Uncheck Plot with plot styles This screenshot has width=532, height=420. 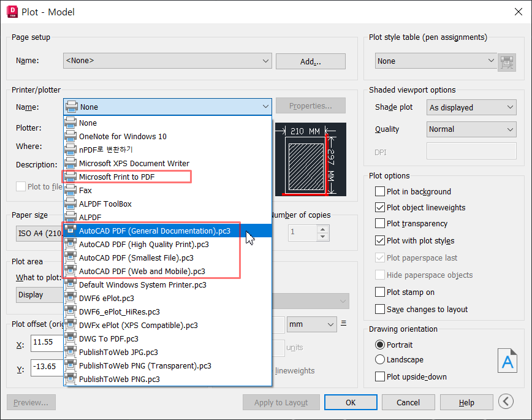coord(379,241)
